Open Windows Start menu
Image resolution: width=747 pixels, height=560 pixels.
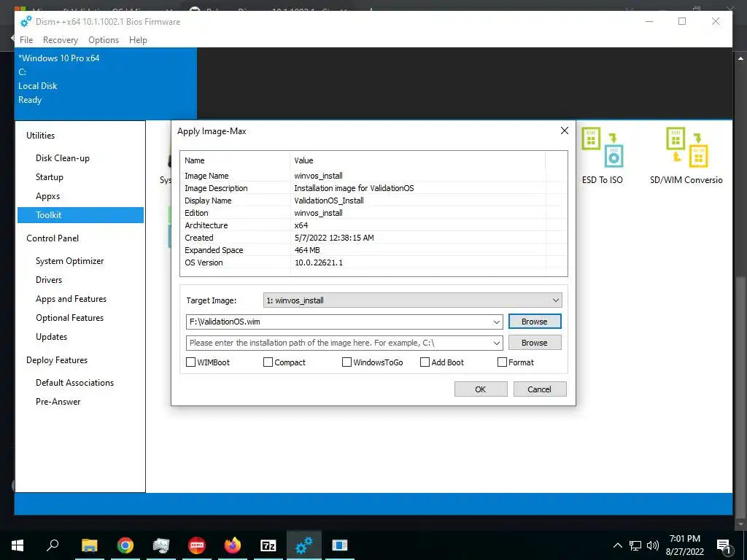point(18,545)
